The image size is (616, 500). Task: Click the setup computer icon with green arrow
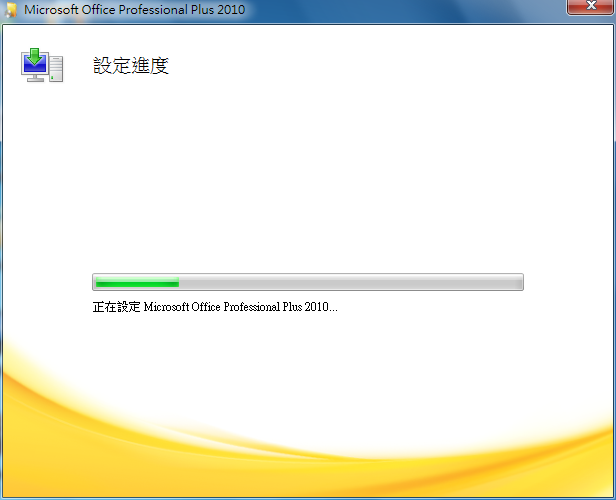tap(42, 64)
